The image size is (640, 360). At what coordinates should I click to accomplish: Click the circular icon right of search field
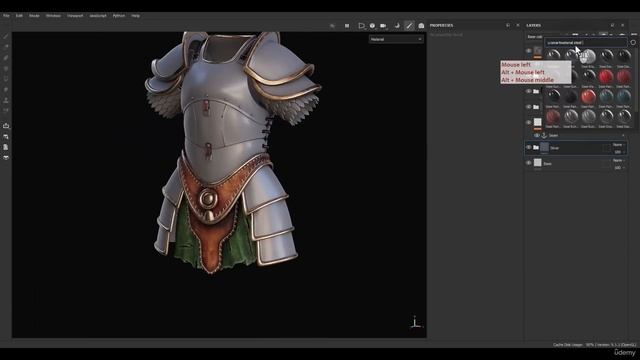click(x=633, y=42)
